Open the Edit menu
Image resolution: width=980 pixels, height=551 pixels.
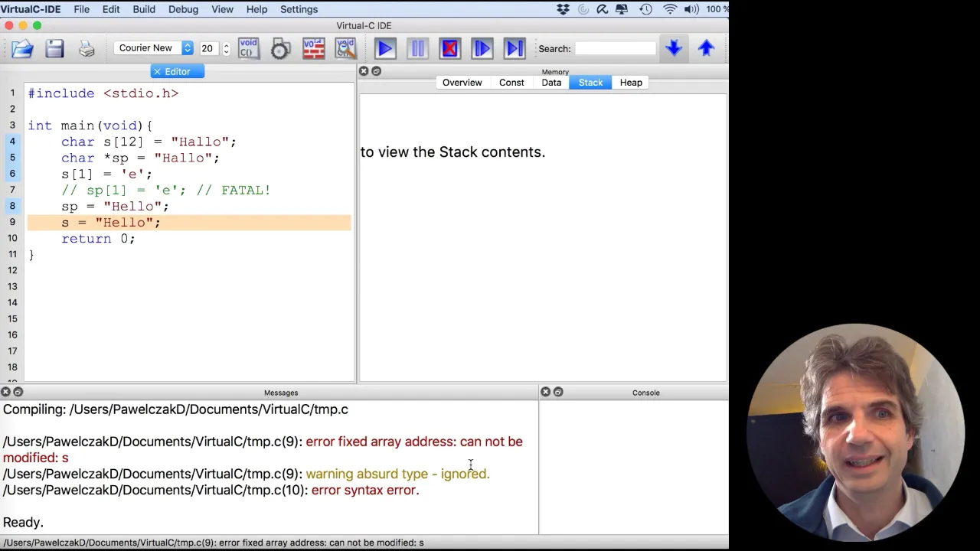tap(111, 9)
